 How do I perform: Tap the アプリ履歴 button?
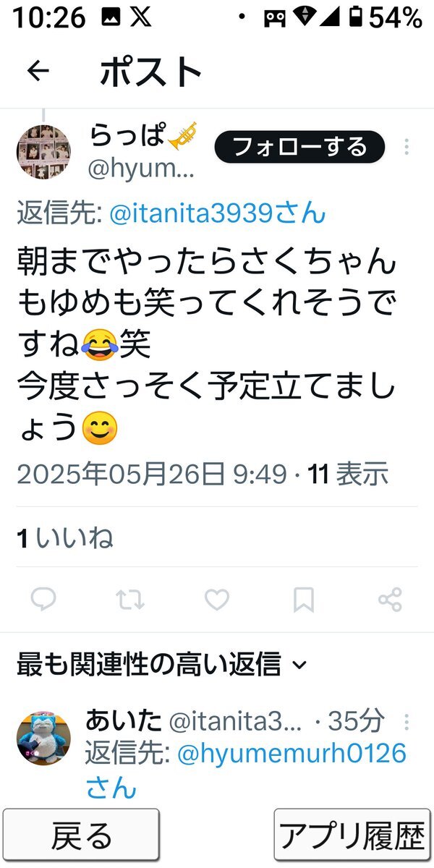(352, 835)
